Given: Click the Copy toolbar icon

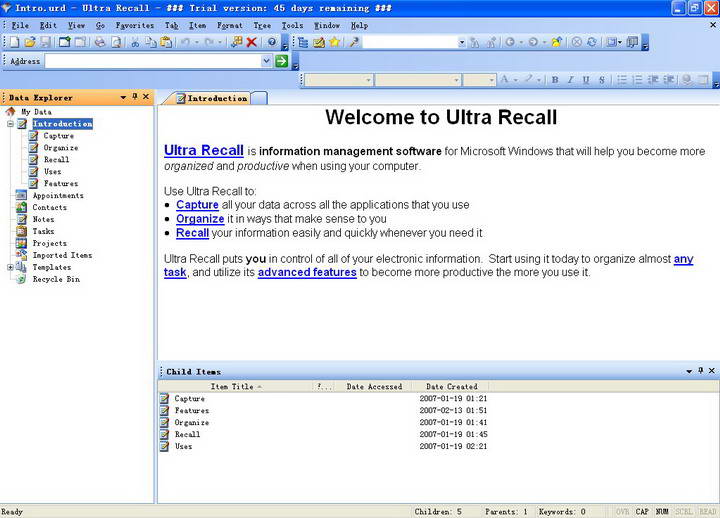Looking at the screenshot, I should click(151, 42).
